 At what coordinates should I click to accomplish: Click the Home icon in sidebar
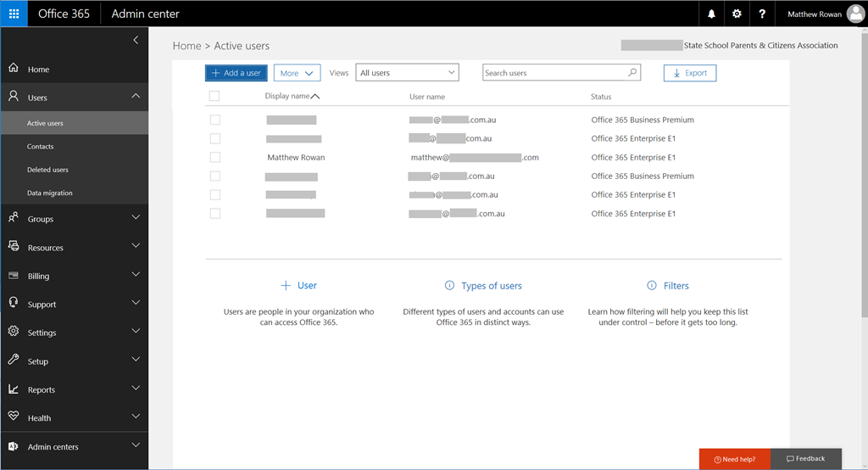tap(14, 69)
